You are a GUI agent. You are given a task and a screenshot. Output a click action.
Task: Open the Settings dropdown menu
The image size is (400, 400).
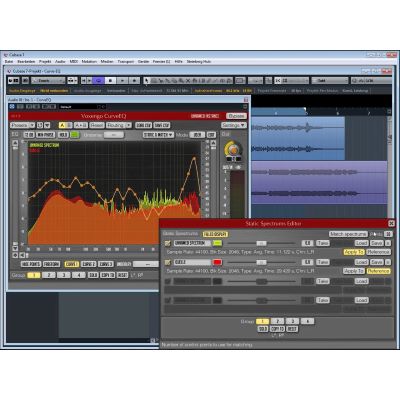[234, 125]
